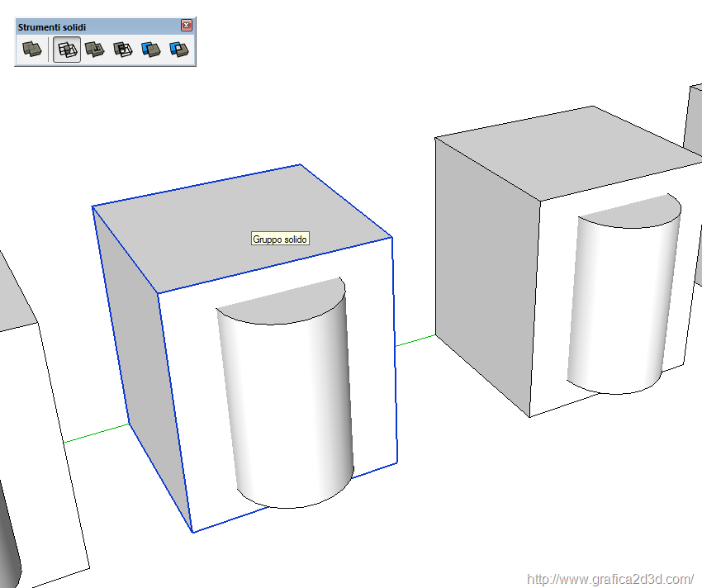The image size is (702, 588).
Task: Click green axis line between the two cubes
Action: [x=415, y=341]
